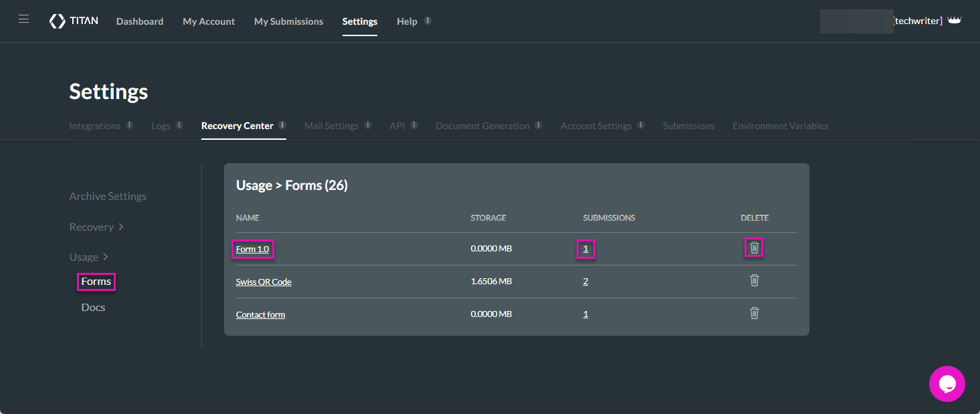Open the hamburger navigation menu

click(23, 19)
